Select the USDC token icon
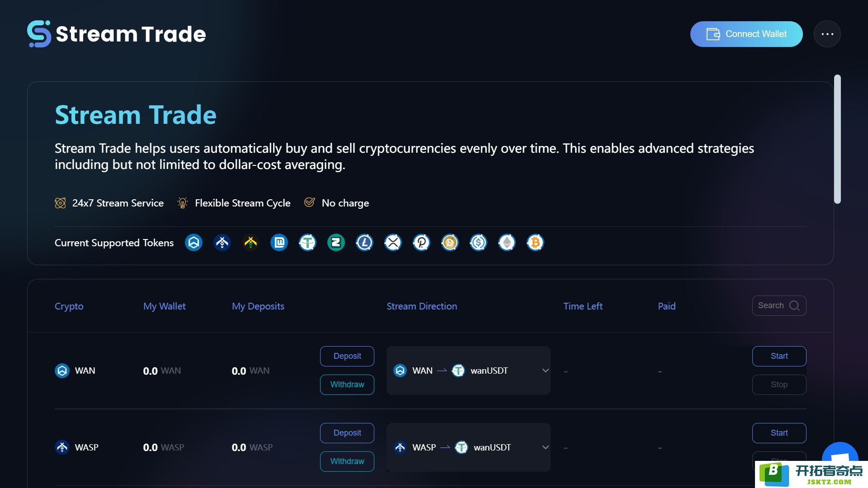This screenshot has width=868, height=488. point(478,243)
